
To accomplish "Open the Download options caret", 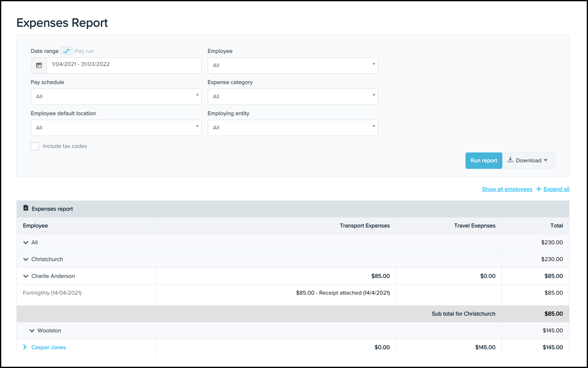I will point(546,160).
